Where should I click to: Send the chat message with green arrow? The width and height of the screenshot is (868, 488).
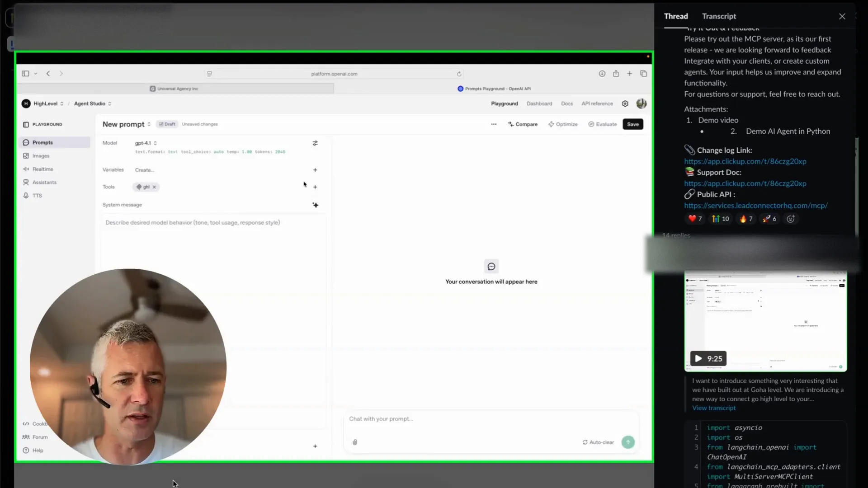628,442
